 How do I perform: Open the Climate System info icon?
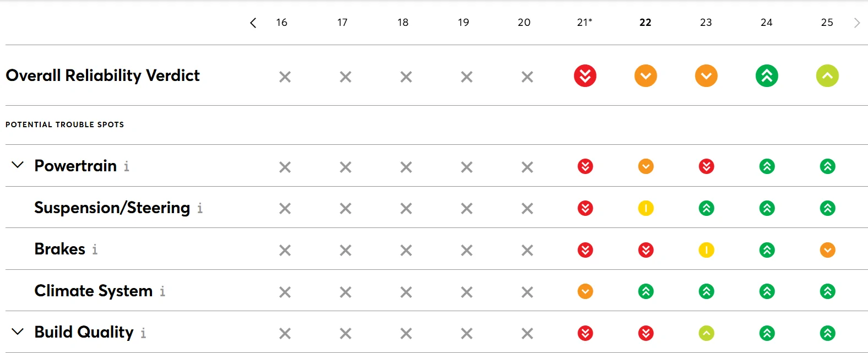pyautogui.click(x=162, y=291)
